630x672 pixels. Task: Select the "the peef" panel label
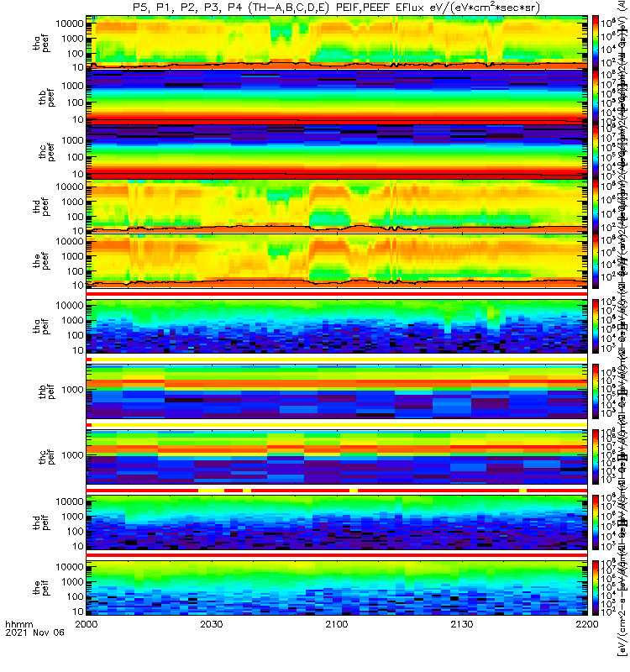click(x=41, y=260)
